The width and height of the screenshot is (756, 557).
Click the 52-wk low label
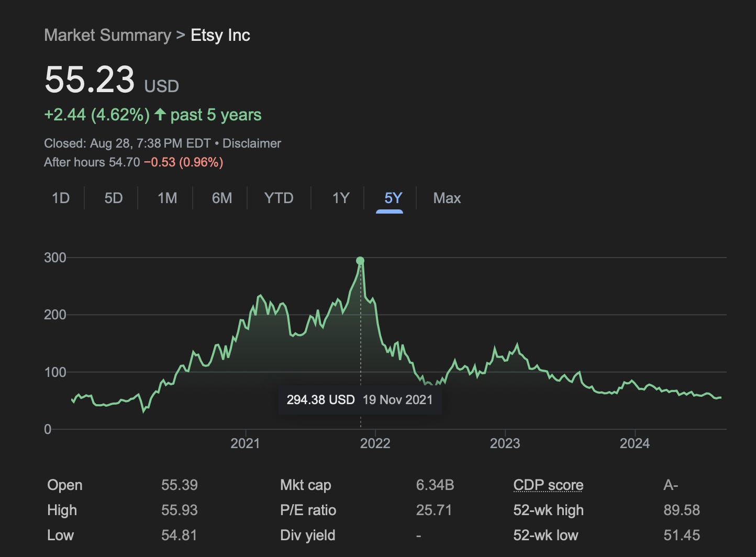point(546,535)
